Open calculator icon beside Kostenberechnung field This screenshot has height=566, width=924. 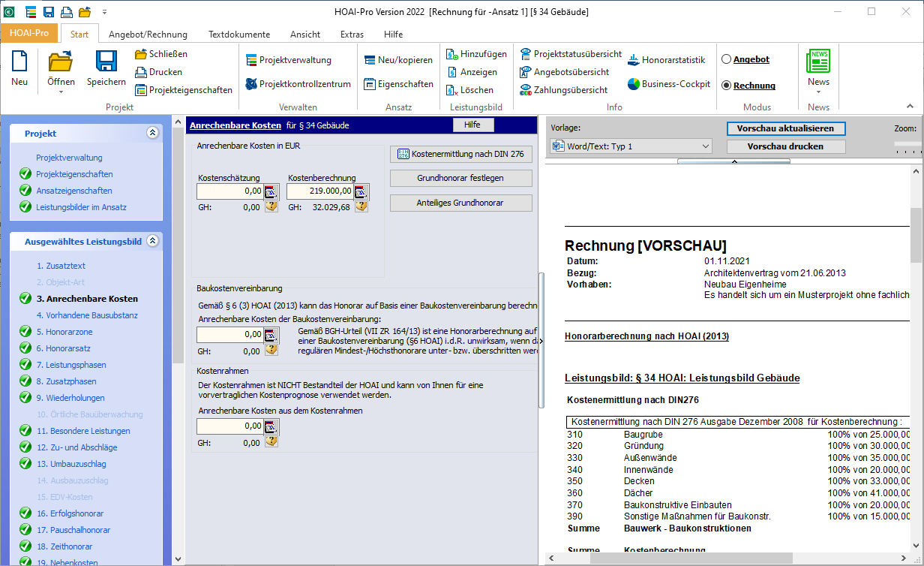click(361, 191)
